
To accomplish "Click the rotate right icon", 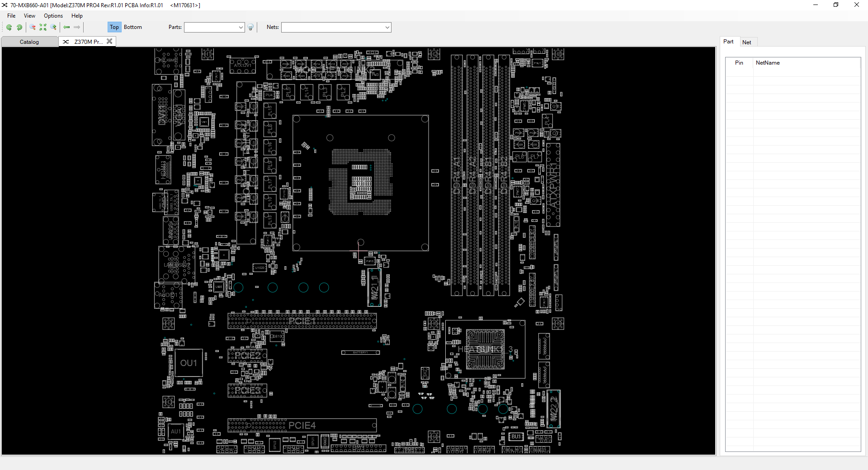I will point(19,28).
